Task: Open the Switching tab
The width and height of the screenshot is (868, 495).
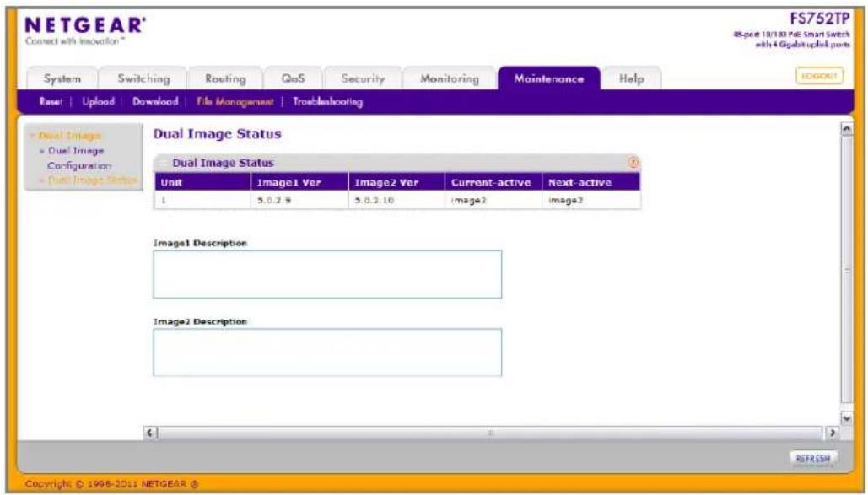Action: pyautogui.click(x=144, y=78)
